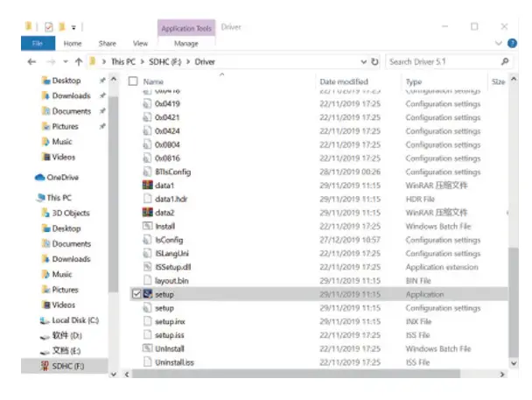Select the setup.iss file row
The image size is (532, 400).
coord(318,335)
